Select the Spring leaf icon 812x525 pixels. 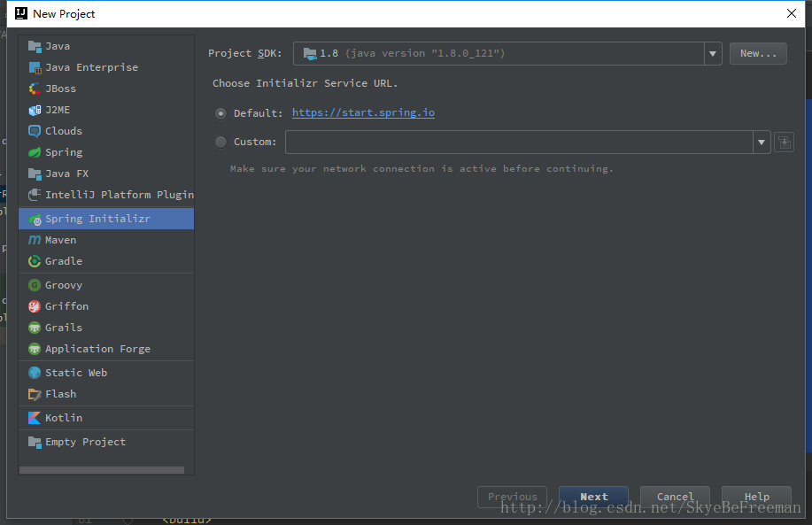(35, 152)
